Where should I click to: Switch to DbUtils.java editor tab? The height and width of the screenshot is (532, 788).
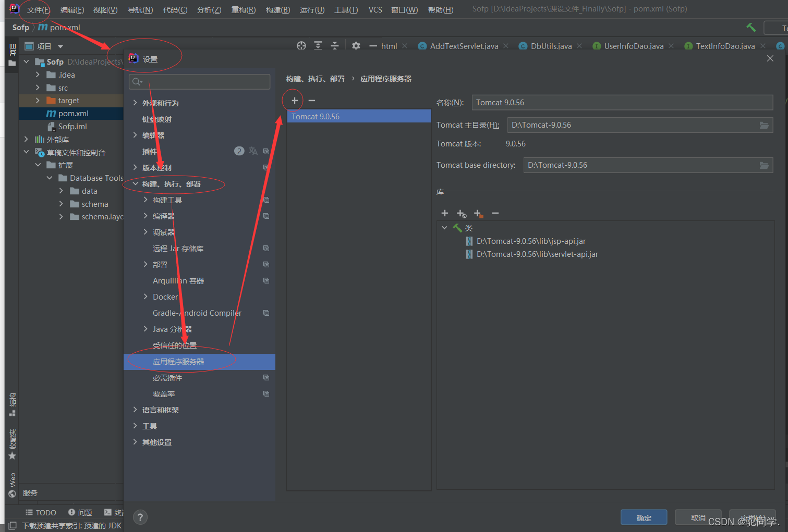[551, 46]
